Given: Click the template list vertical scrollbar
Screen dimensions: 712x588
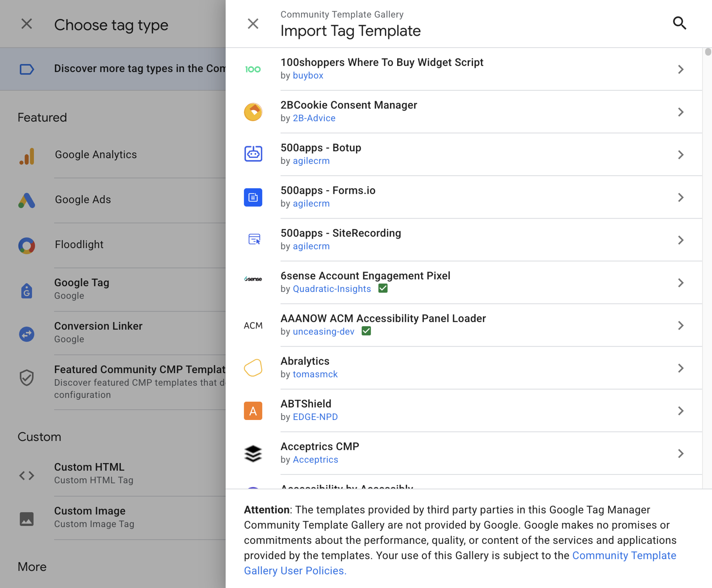Looking at the screenshot, I should (708, 52).
